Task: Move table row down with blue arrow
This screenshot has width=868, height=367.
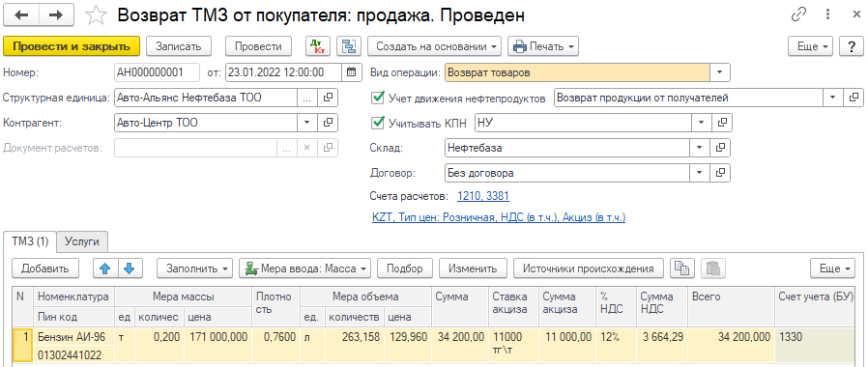Action: pos(129,268)
